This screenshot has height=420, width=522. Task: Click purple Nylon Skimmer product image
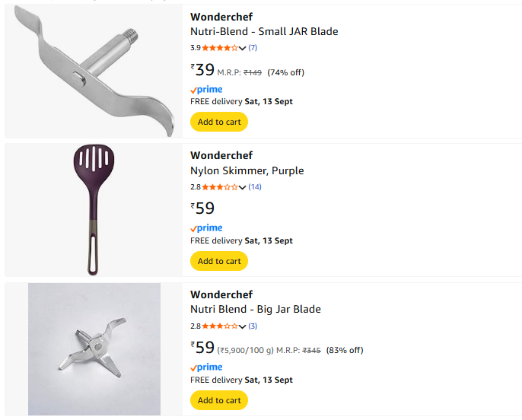[x=94, y=209]
